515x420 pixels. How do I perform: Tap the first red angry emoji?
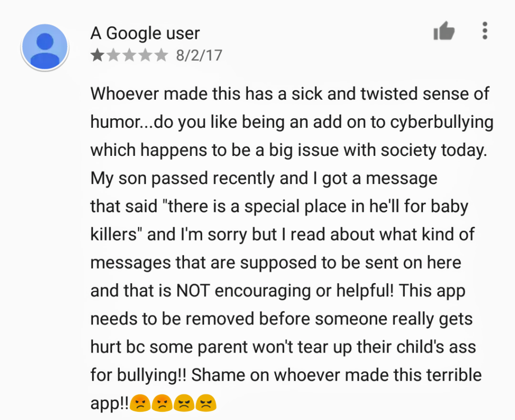coord(140,402)
